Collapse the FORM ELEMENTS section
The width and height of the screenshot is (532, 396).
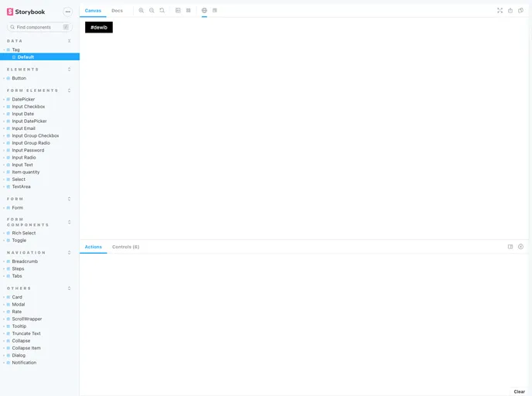(x=70, y=90)
